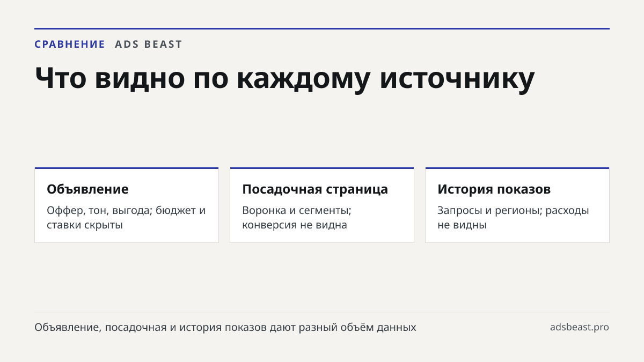The height and width of the screenshot is (362, 644).
Task: Click text 'Оффер, тон, выгода; бюджет и ставки скрыты'
Action: pos(126,217)
